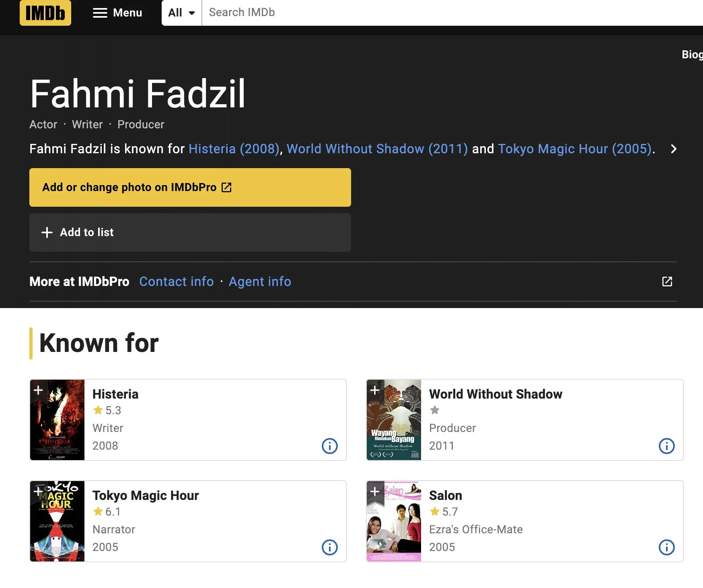
Task: Click the IMDbPro external link icon
Action: (667, 282)
